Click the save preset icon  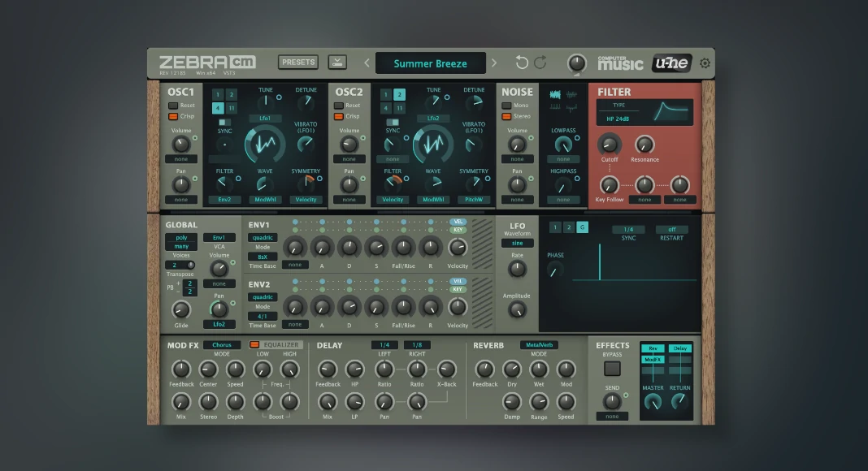tap(337, 62)
